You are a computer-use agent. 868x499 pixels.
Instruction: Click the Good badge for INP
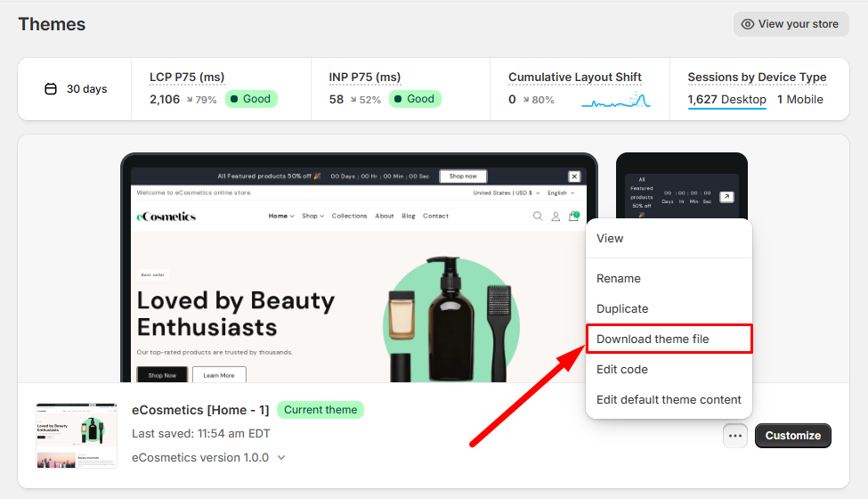(x=415, y=99)
